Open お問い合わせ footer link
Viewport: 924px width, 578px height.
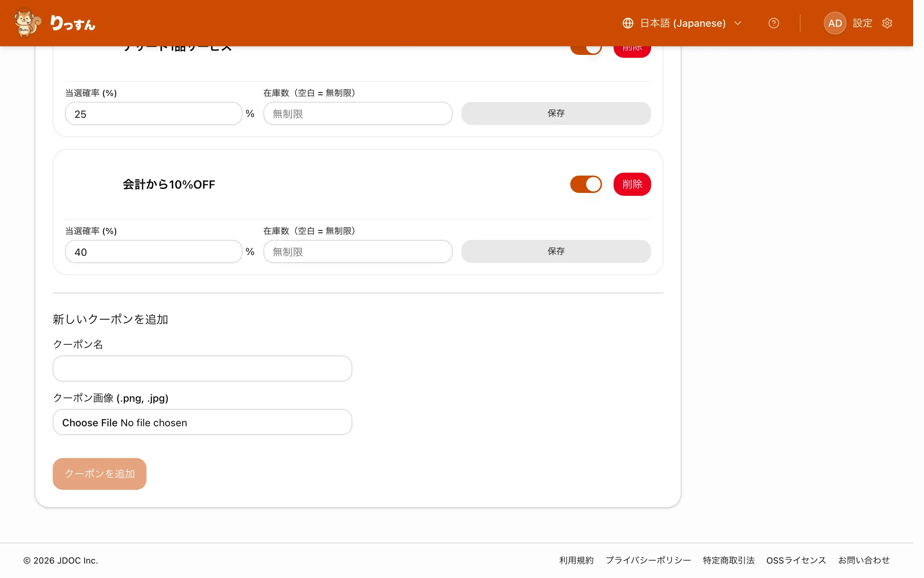pyautogui.click(x=864, y=560)
